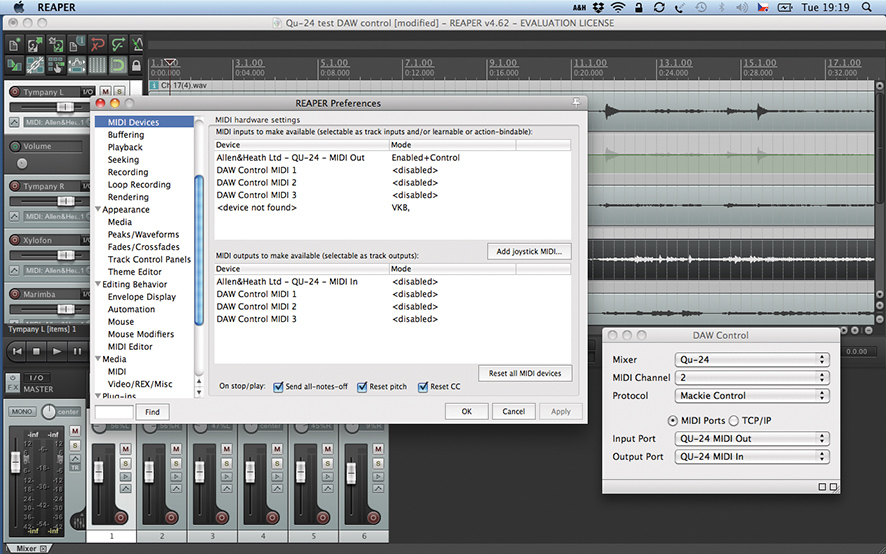Viewport: 886px width, 554px height.
Task: Click the New Project toolbar icon
Action: pyautogui.click(x=15, y=44)
